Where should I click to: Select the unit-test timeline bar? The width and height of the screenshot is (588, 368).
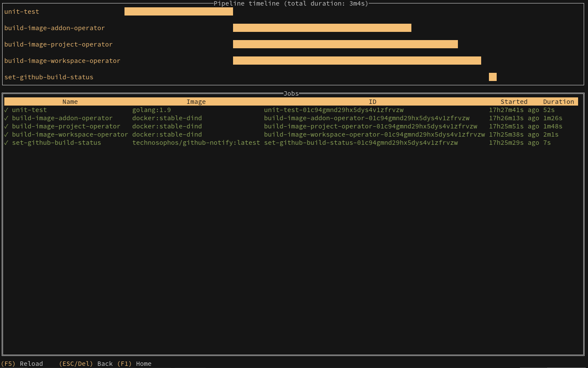[x=179, y=12]
